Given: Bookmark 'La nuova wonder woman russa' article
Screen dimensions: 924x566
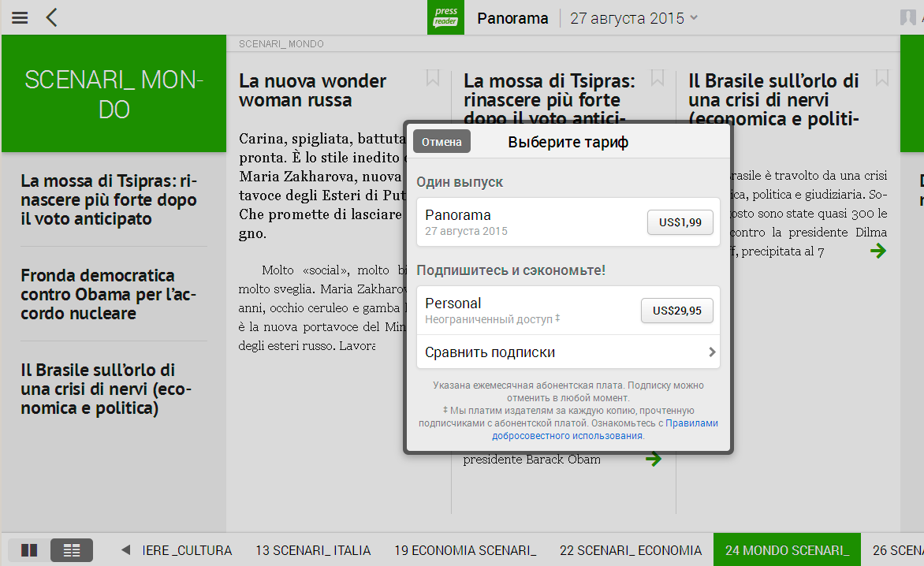Looking at the screenshot, I should click(432, 77).
